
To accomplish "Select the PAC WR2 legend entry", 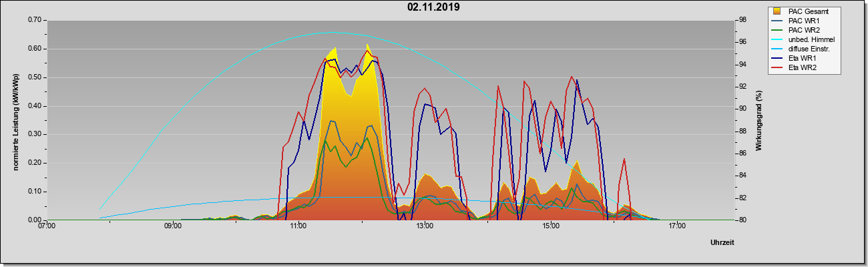I will click(x=805, y=30).
